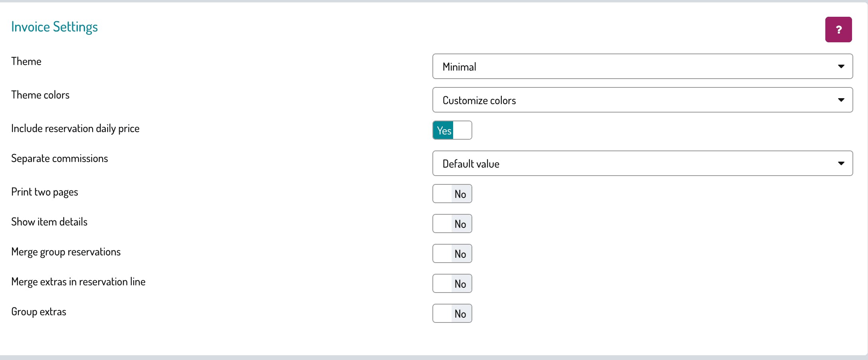Click the Include reservation daily price label
Image resolution: width=868 pixels, height=360 pixels.
click(75, 129)
